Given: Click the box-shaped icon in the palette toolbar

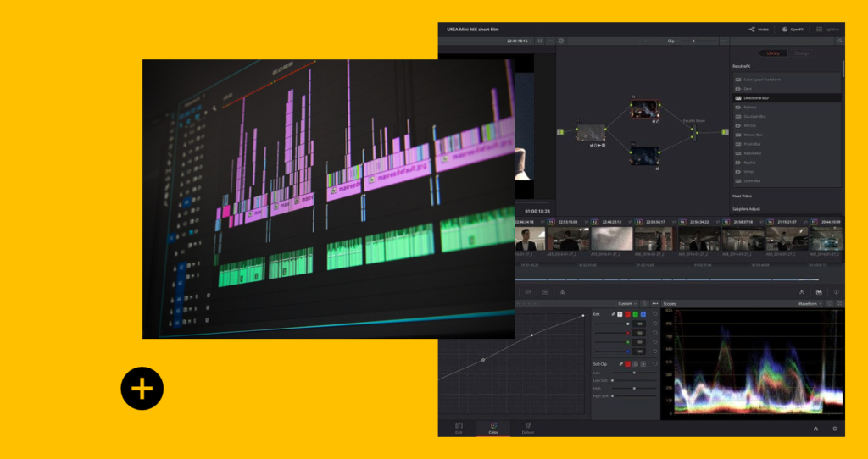Looking at the screenshot, I should coord(545,292).
